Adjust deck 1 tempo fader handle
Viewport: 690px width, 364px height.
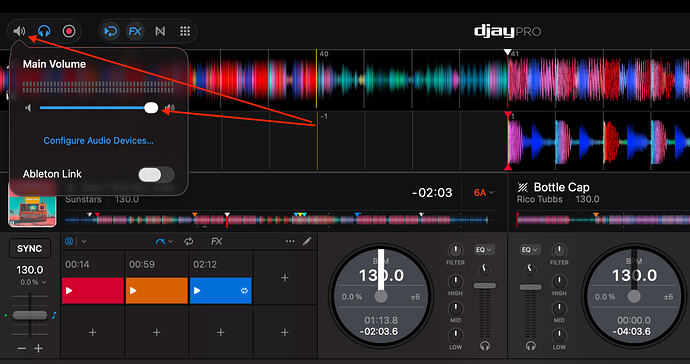point(29,315)
